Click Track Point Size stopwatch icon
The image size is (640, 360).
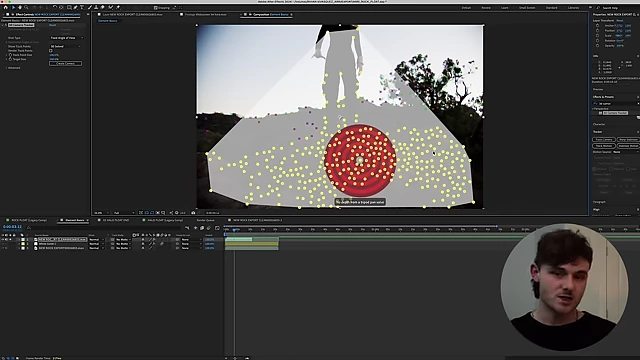coord(10,55)
